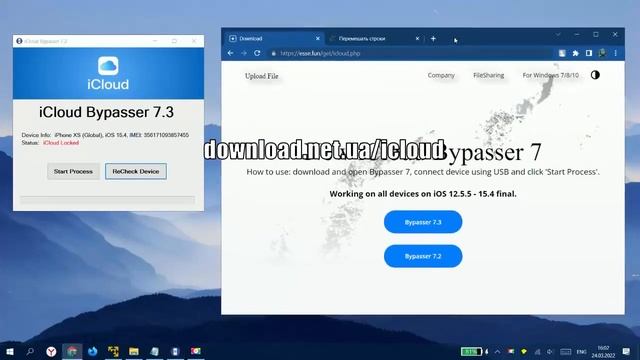
Task: Open the For Windows 7/8/10 link
Action: (x=551, y=75)
